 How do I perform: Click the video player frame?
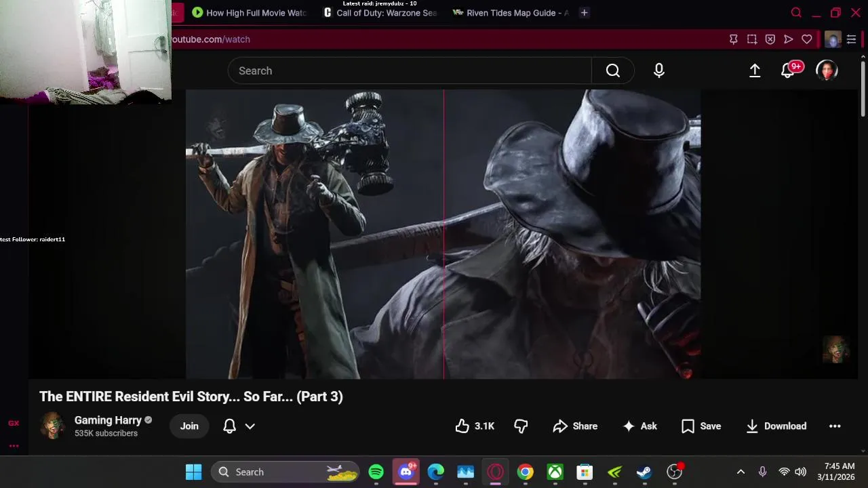[x=443, y=234]
